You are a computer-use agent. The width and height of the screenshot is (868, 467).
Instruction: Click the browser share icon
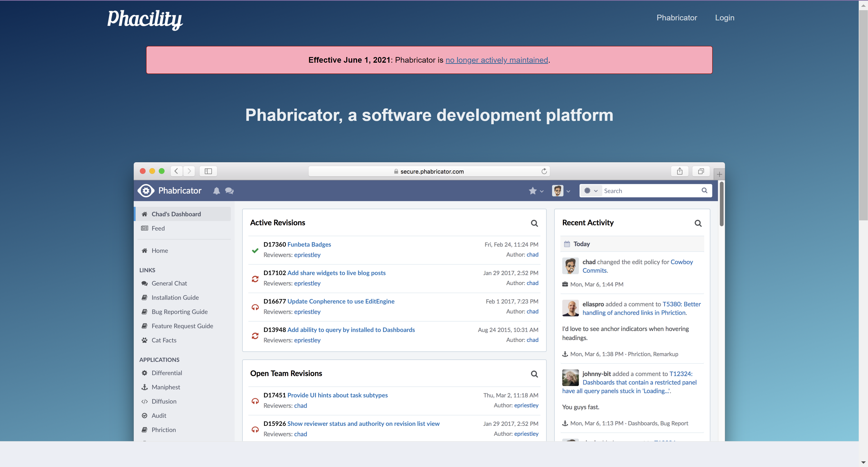pos(679,171)
